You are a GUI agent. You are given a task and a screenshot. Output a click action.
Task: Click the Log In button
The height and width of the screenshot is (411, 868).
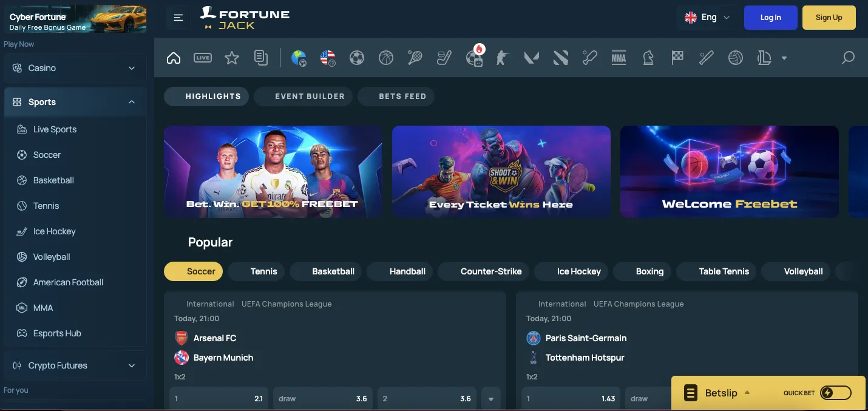tap(770, 18)
